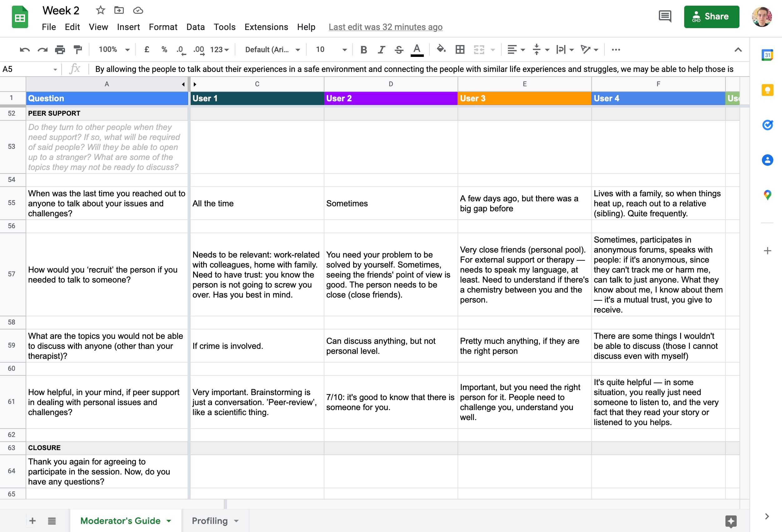Screen dimensions: 782x532
Task: Click the green Share button
Action: [711, 17]
